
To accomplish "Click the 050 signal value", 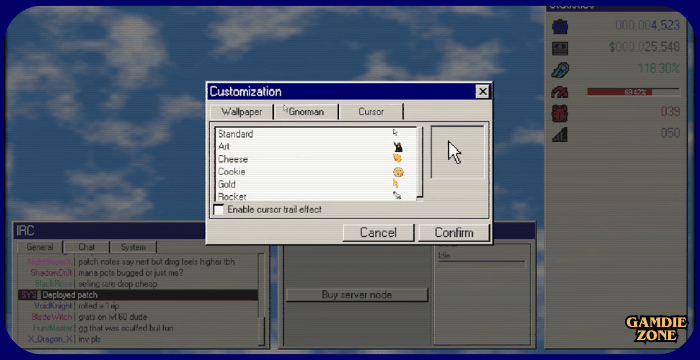I will [670, 133].
